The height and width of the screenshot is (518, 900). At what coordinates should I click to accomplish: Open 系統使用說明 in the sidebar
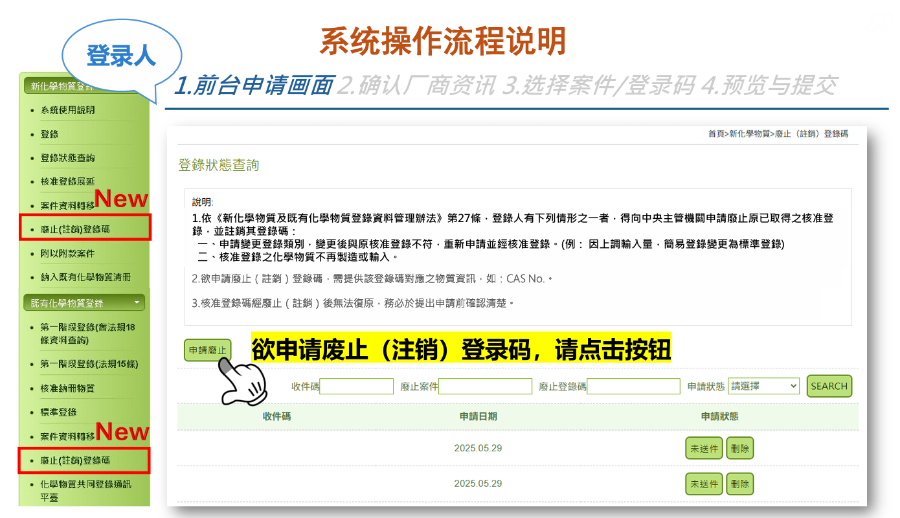click(68, 110)
